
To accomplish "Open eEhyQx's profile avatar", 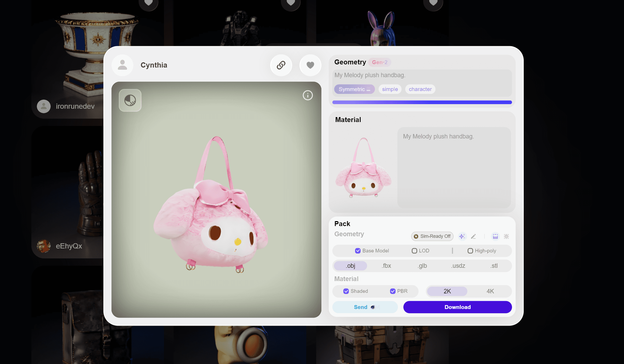I will (44, 246).
